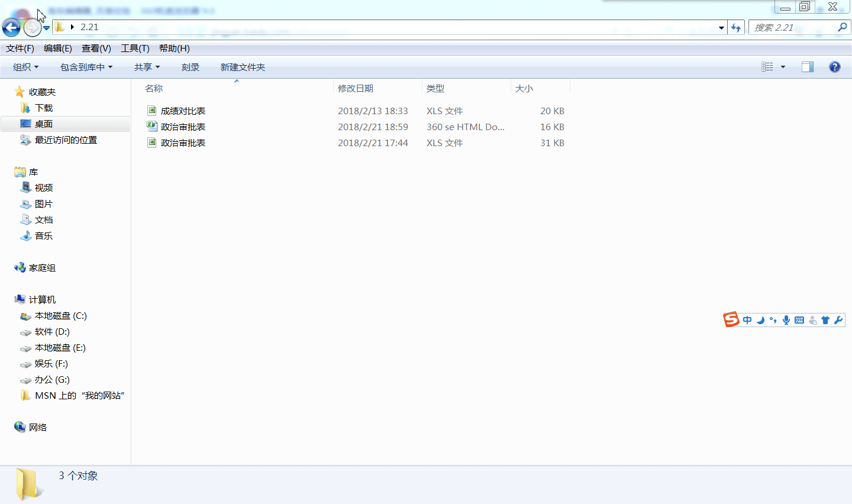Open the 帮助(H) menu
This screenshot has height=504, width=852.
175,49
